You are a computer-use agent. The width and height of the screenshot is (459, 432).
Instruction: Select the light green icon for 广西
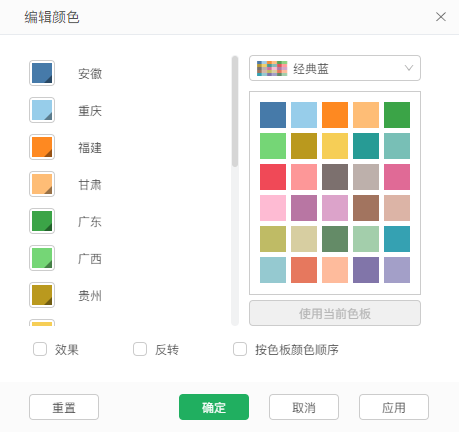(42, 258)
